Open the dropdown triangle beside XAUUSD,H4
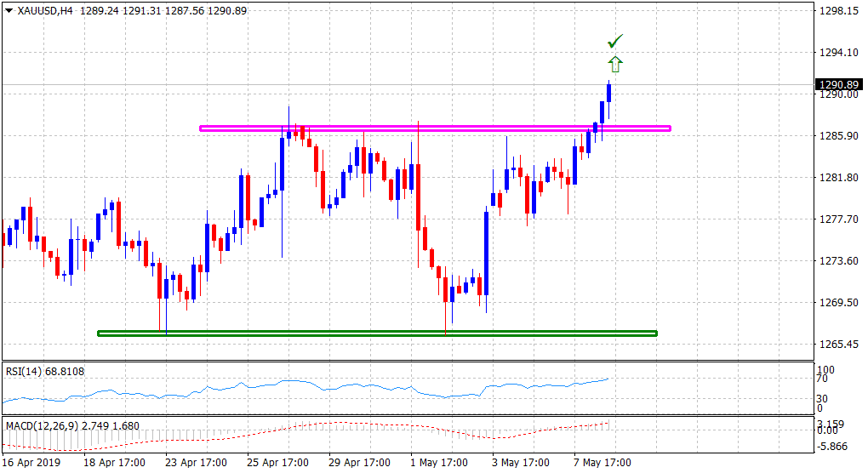 click(x=9, y=10)
